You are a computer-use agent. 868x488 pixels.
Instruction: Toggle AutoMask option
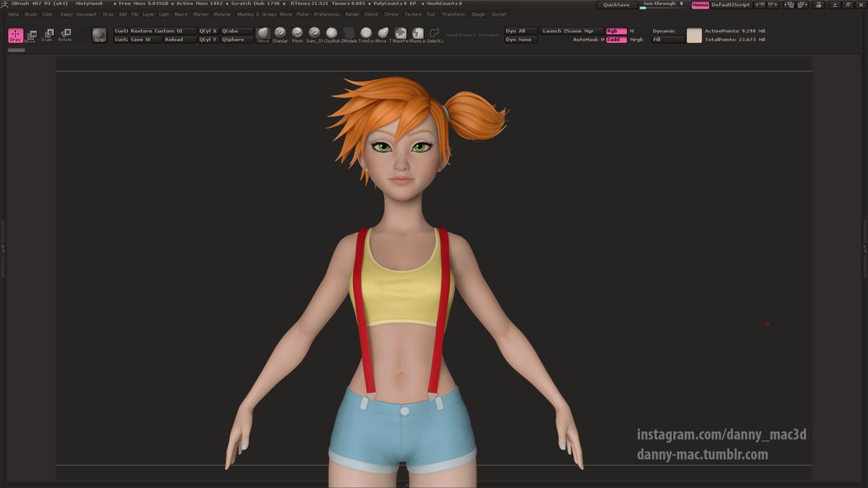pyautogui.click(x=588, y=40)
